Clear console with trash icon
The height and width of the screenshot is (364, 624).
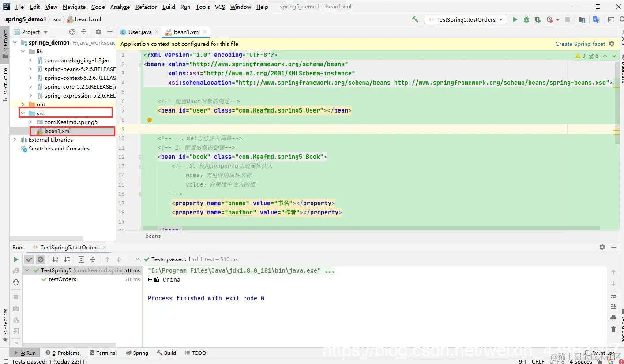coord(613,330)
